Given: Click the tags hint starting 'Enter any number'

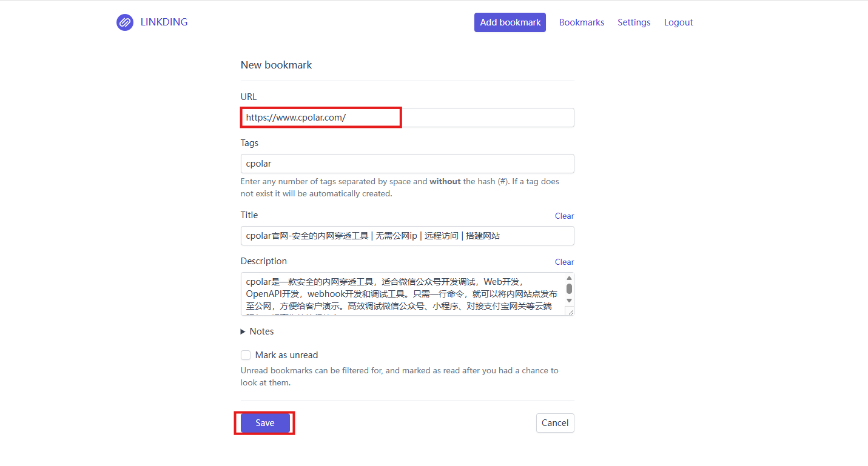Looking at the screenshot, I should pos(400,187).
